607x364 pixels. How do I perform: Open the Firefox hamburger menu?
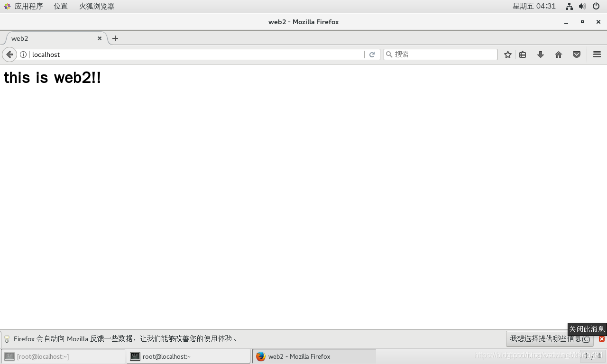pos(597,55)
